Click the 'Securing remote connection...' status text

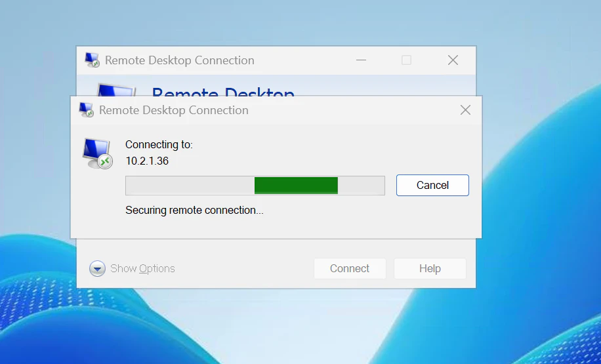(x=194, y=211)
